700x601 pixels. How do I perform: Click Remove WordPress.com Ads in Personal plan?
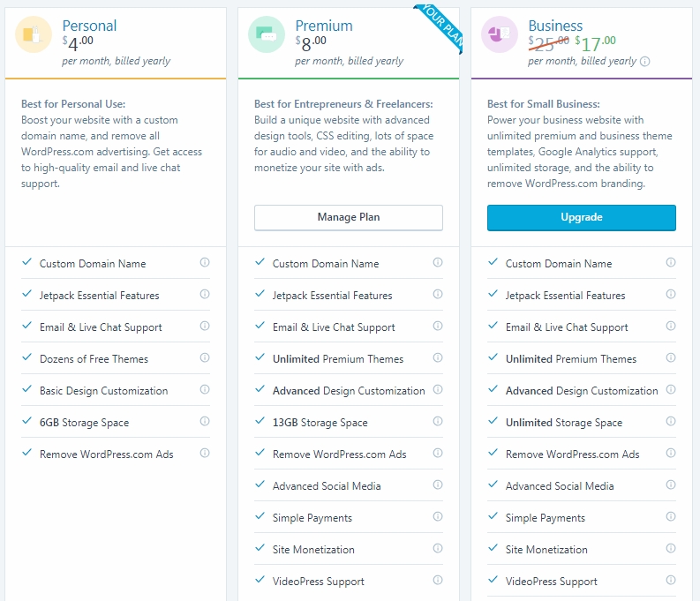pos(106,455)
